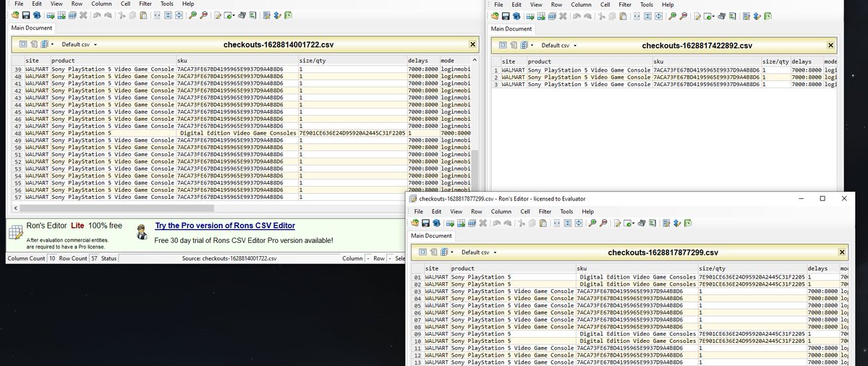
Task: Click the layout view icon left of 'Default csv' in checkouts-1628817877299
Action: [422, 252]
